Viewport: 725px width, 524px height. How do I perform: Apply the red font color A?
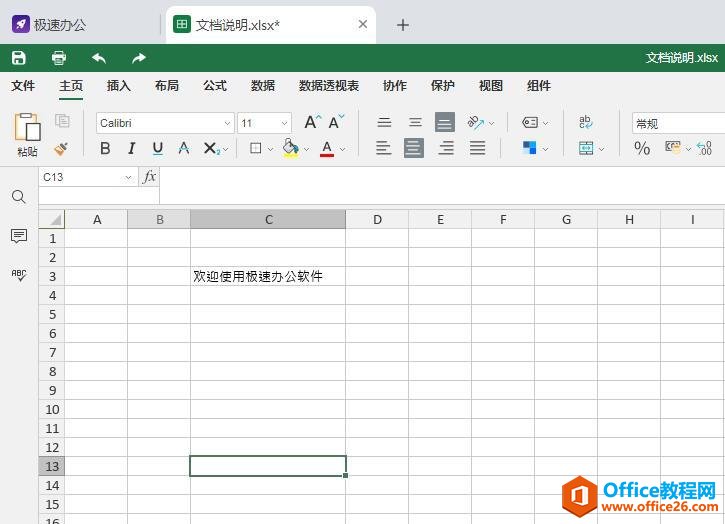click(x=327, y=148)
